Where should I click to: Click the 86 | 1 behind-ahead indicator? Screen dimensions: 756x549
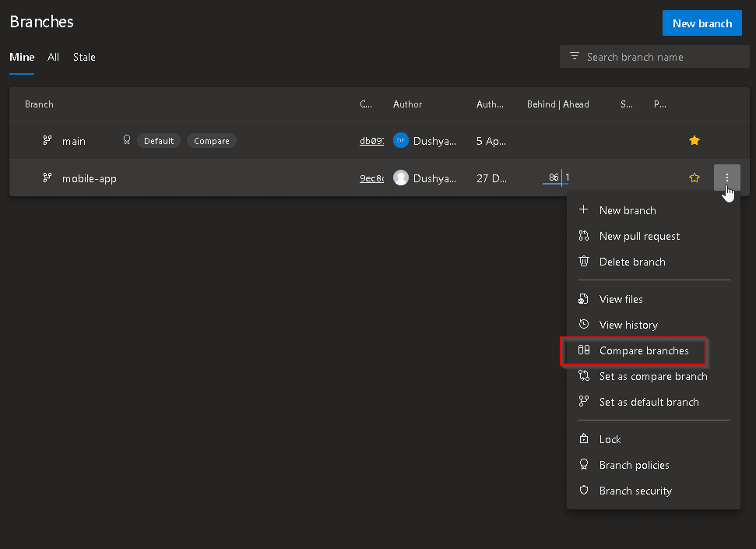558,178
